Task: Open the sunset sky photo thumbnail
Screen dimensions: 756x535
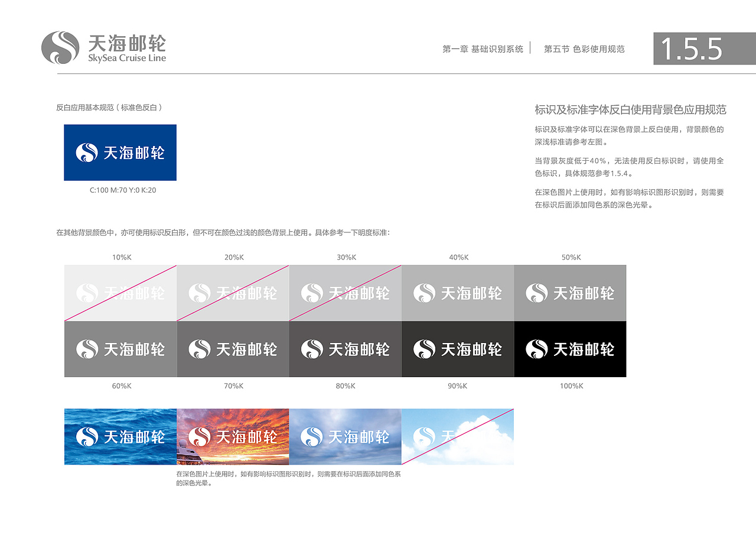Action: point(233,437)
